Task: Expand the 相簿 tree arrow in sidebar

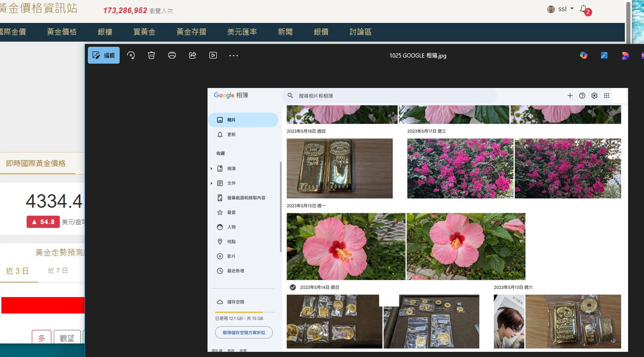Action: [x=212, y=168]
